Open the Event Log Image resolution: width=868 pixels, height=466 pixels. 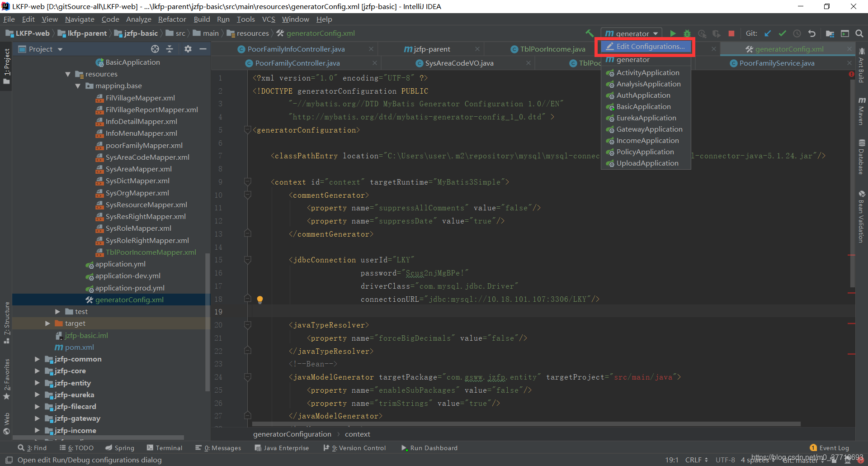click(x=830, y=448)
